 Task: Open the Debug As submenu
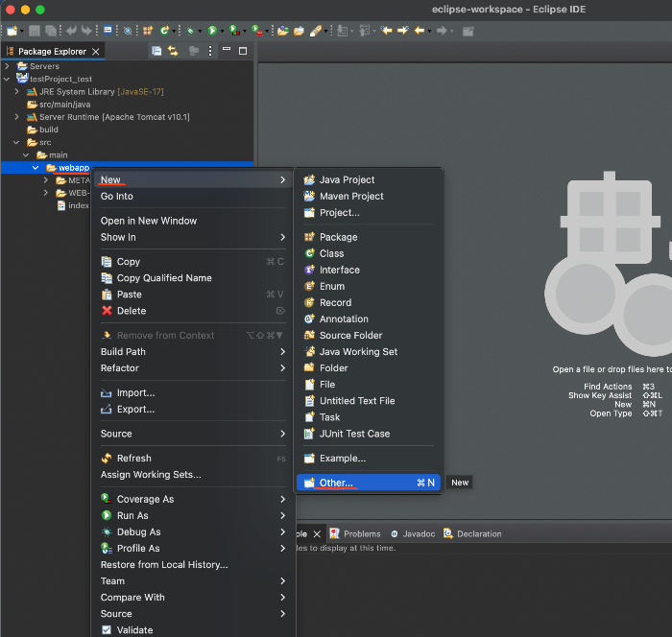pyautogui.click(x=193, y=531)
